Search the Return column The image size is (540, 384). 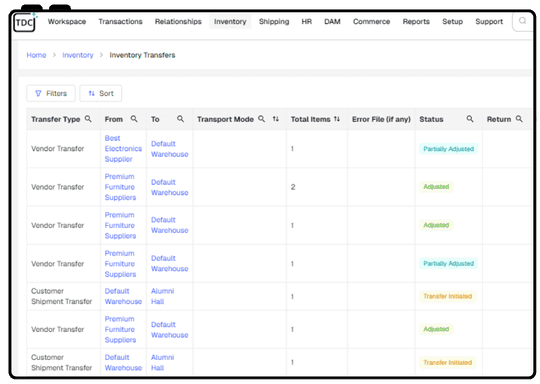pyautogui.click(x=519, y=119)
